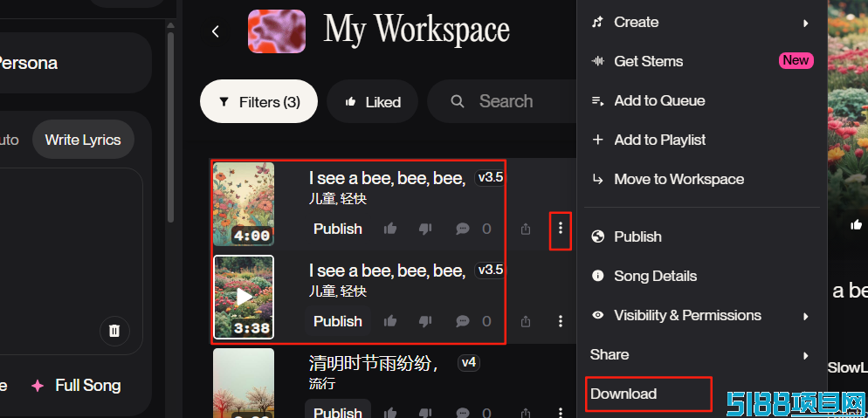Click the 3:38 song title text
This screenshot has width=868, height=418.
387,271
